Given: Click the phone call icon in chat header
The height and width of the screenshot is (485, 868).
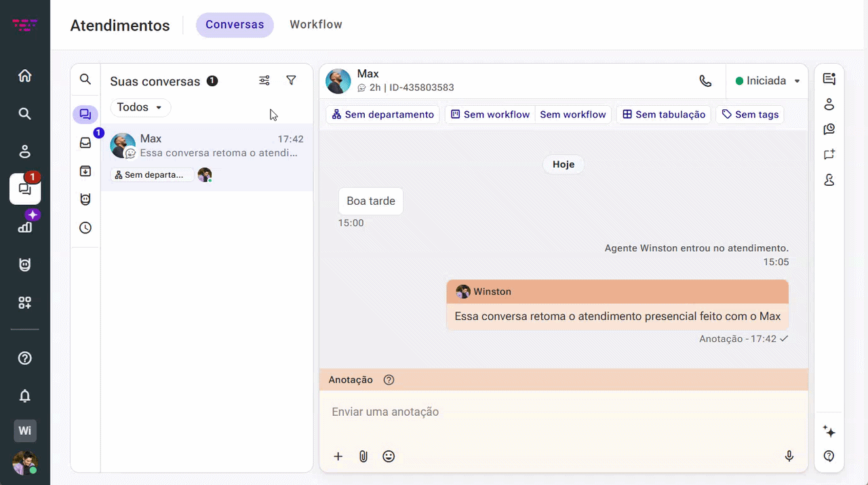Looking at the screenshot, I should [705, 81].
